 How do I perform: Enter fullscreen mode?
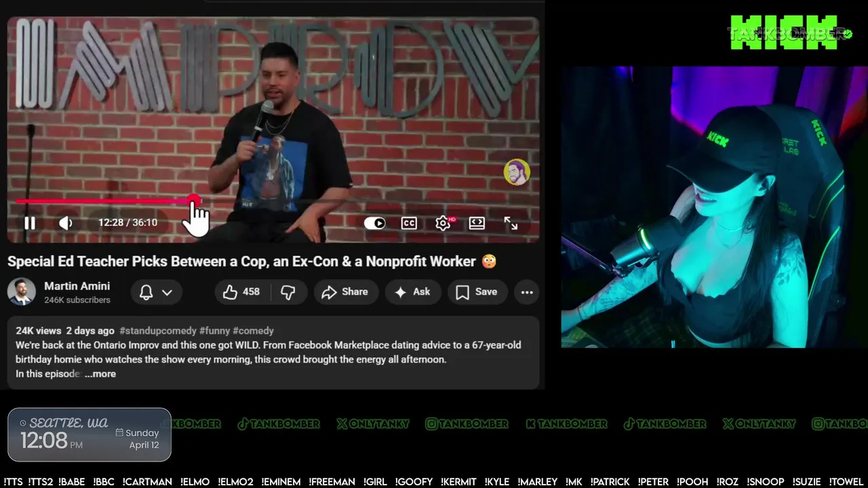(x=511, y=223)
